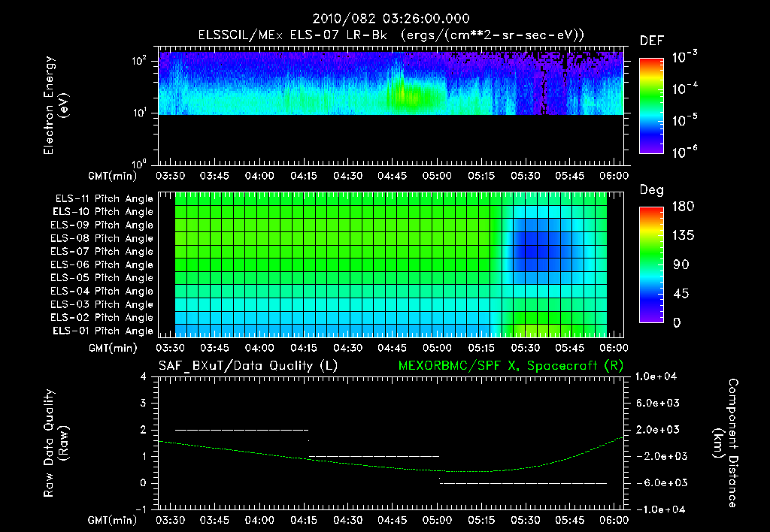
Task: Click the 45 degree scale value
Action: click(681, 294)
